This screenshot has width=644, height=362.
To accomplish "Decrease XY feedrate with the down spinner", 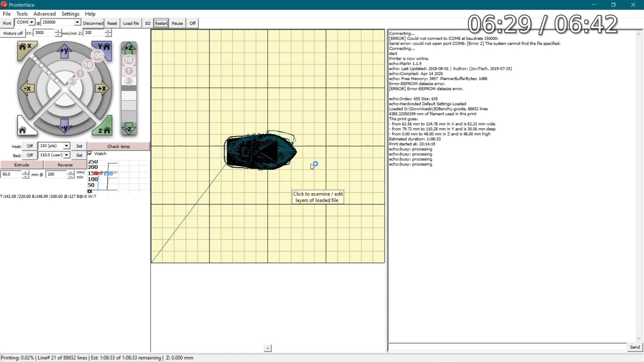I will [58, 35].
